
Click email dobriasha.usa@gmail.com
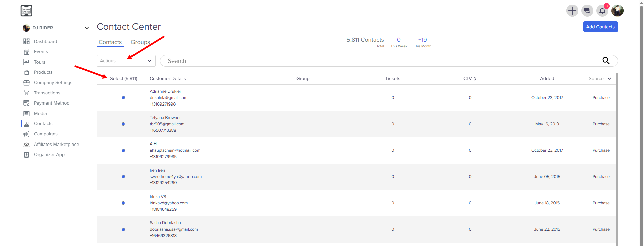174,229
